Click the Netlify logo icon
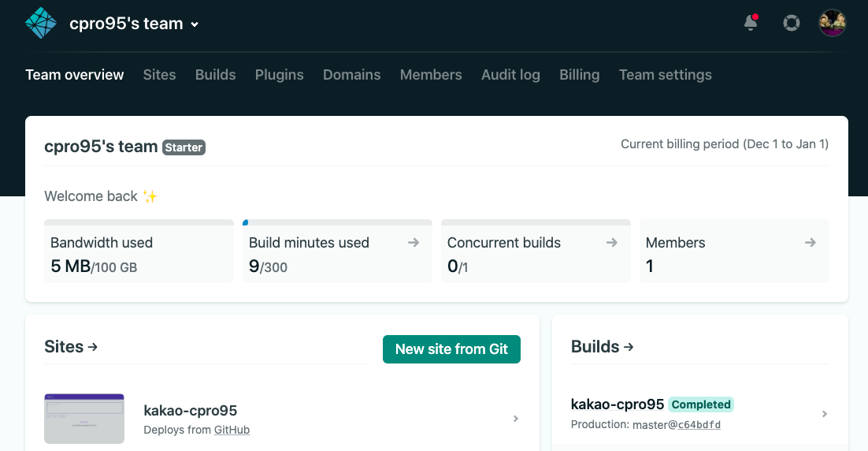Viewport: 868px width, 451px height. 41,24
